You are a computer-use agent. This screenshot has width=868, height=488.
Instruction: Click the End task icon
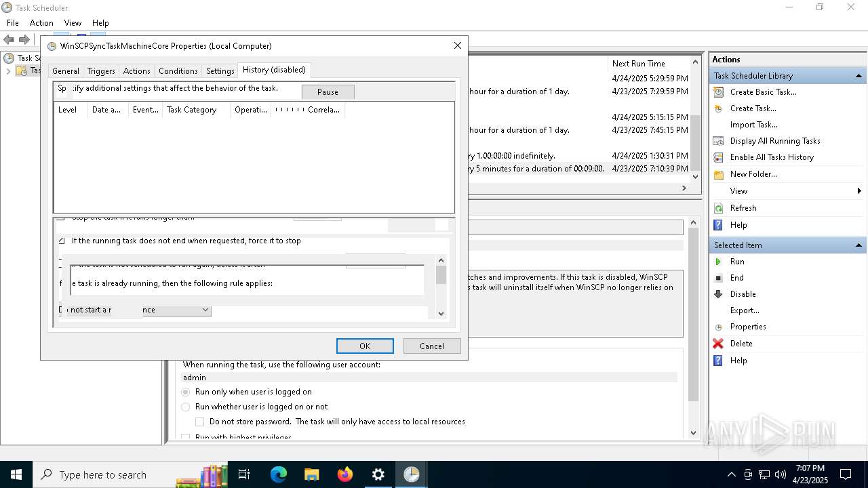click(x=718, y=278)
